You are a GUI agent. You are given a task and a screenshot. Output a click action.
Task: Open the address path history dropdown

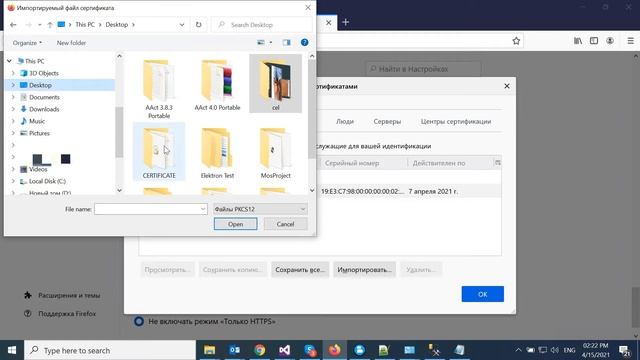coord(182,25)
